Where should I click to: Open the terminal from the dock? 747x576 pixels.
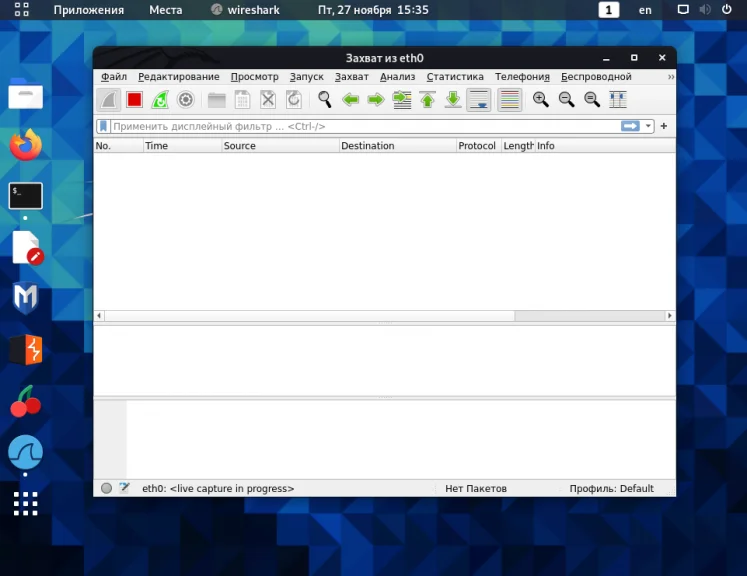(26, 196)
